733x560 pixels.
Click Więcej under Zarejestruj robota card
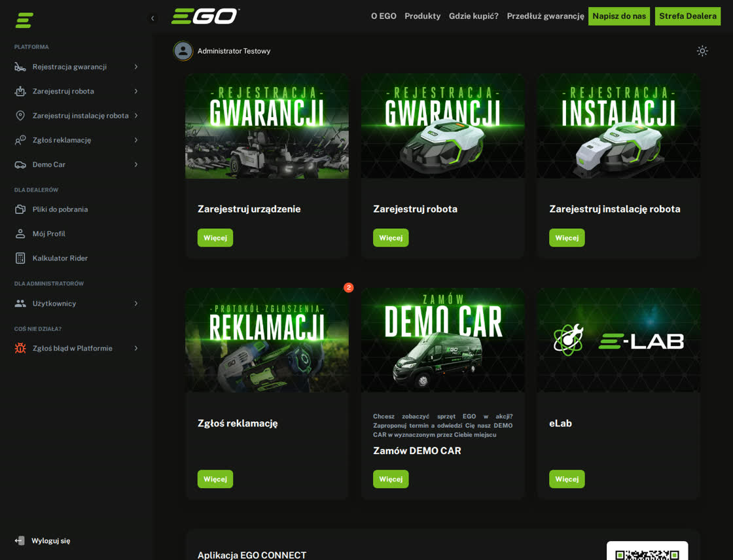[x=391, y=238]
